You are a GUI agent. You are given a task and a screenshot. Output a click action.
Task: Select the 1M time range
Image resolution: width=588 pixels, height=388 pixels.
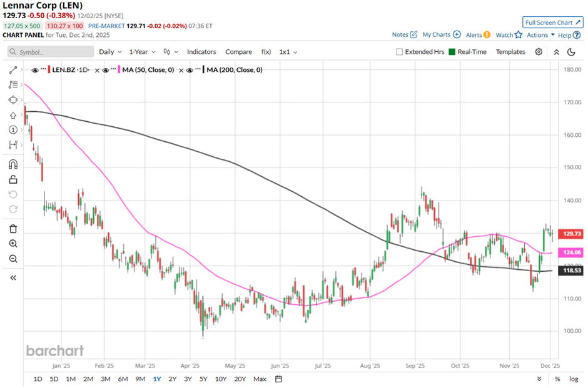71,379
